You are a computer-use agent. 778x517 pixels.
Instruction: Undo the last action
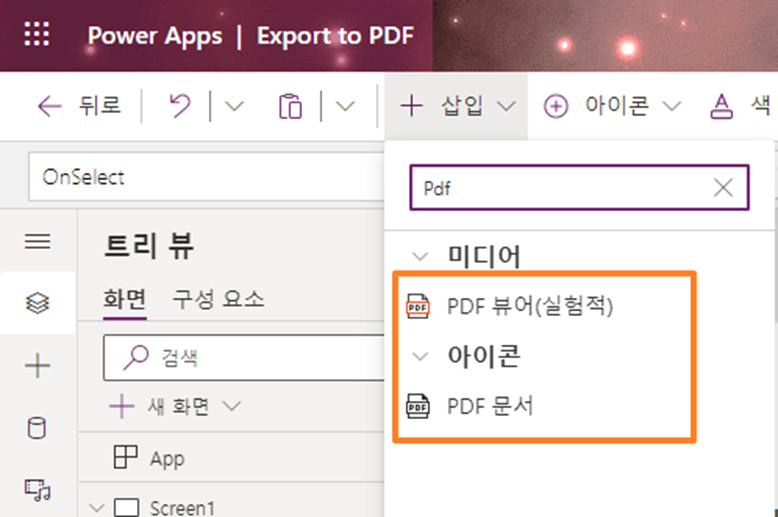(x=180, y=106)
